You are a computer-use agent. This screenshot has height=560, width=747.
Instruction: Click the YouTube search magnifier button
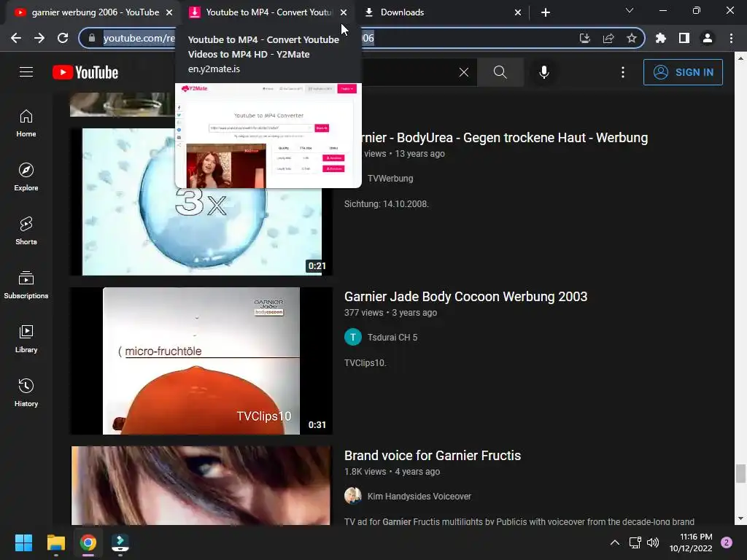(x=500, y=72)
